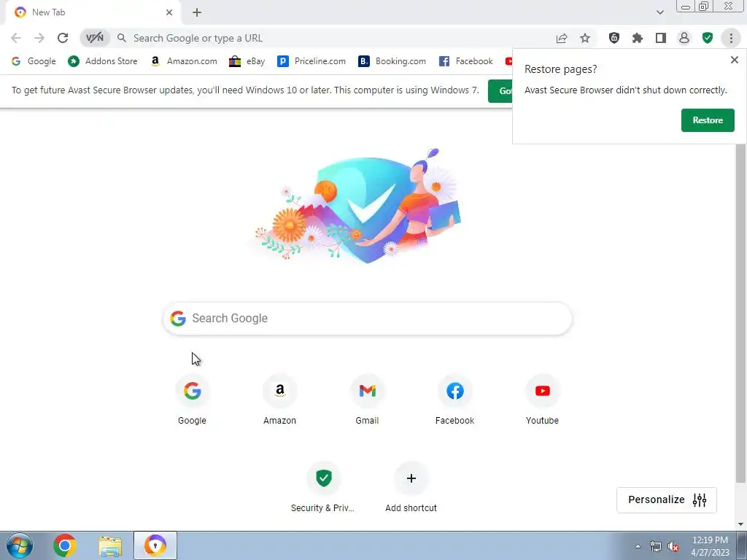Show hidden system tray icons

point(638,546)
